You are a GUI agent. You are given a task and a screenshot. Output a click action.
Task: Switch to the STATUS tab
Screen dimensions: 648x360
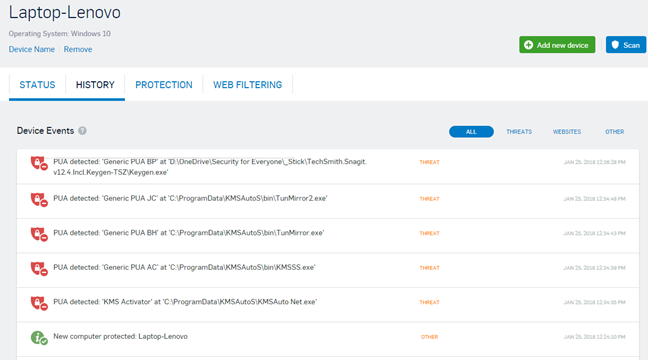37,85
